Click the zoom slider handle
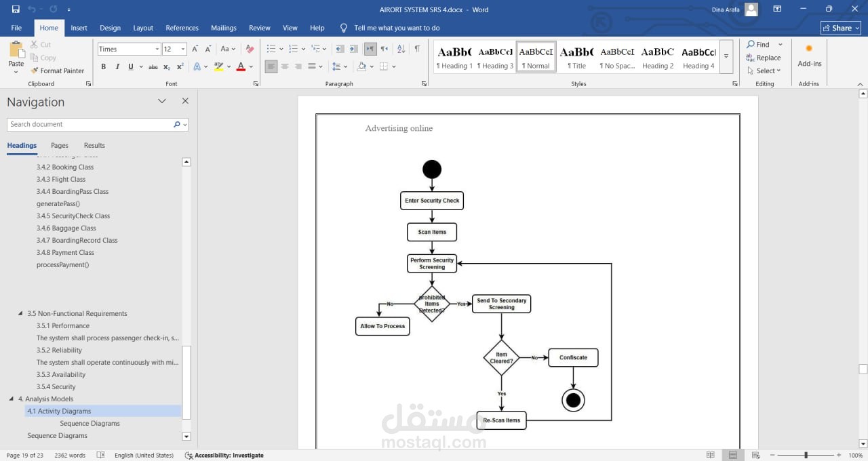 pos(806,455)
